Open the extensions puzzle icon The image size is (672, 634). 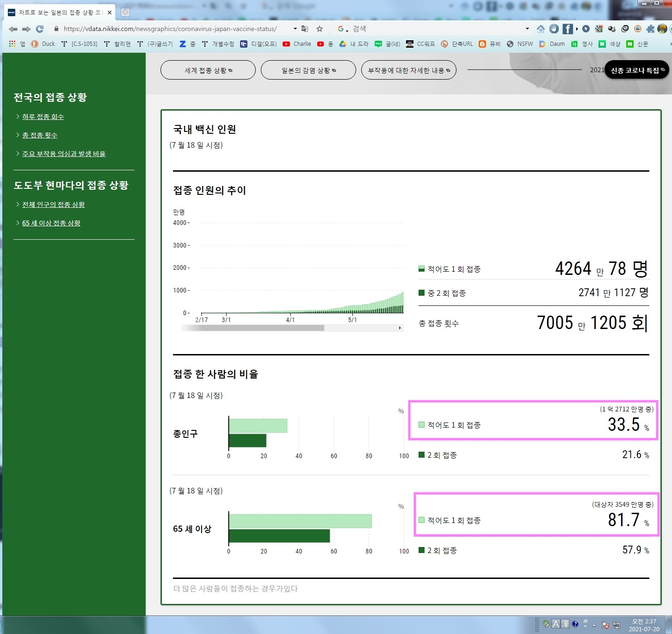coord(650,29)
